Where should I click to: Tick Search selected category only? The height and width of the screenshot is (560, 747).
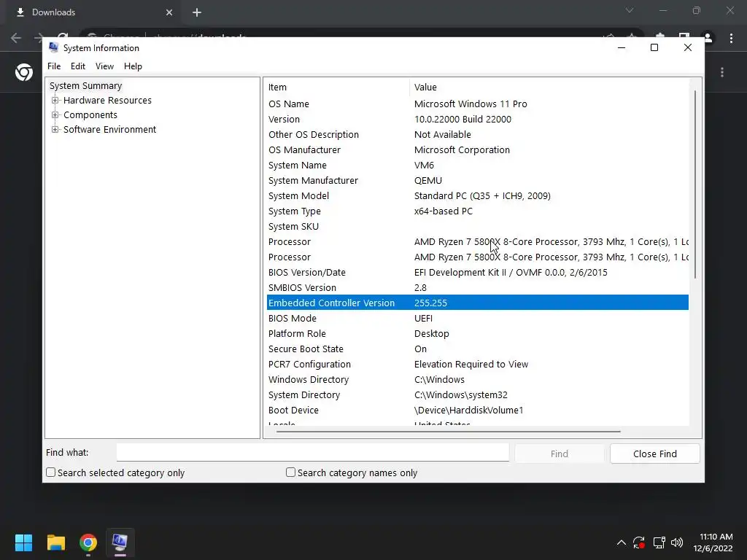point(50,472)
